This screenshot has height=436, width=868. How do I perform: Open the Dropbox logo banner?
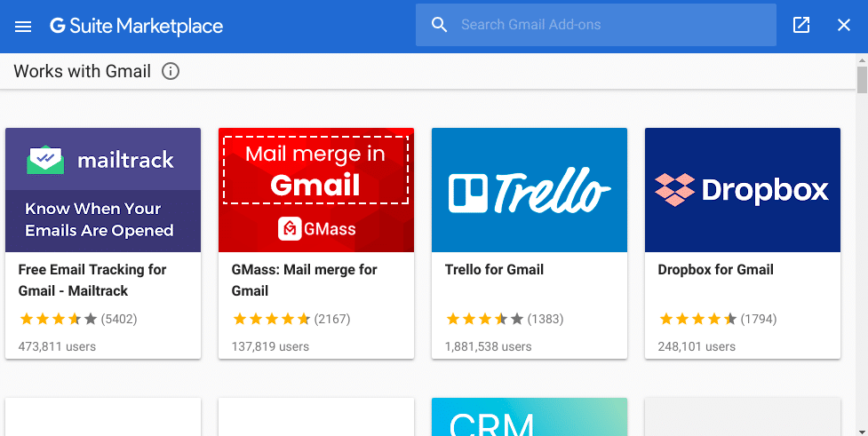[743, 190]
